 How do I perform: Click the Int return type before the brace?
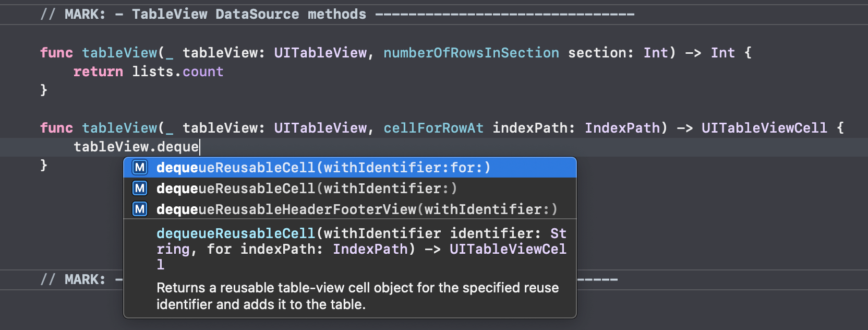(x=722, y=53)
